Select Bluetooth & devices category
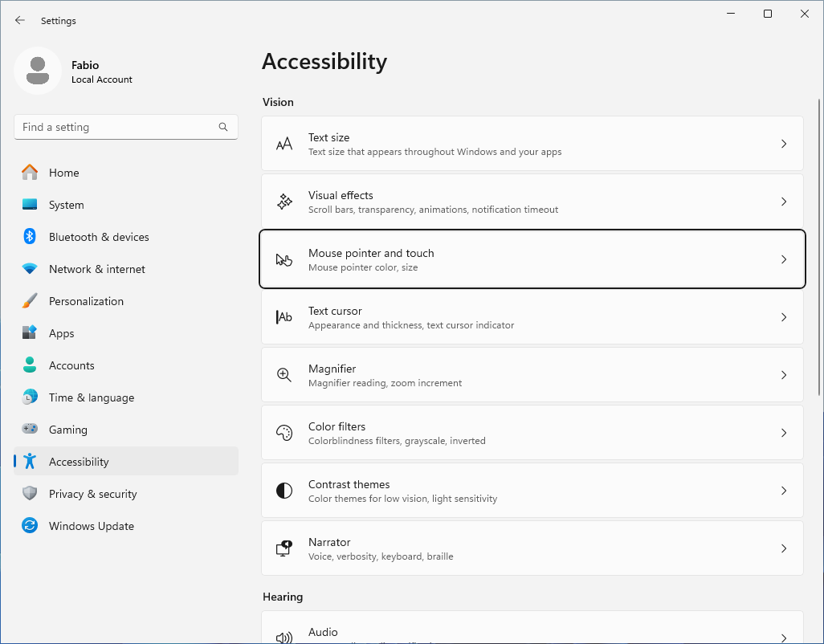 pyautogui.click(x=126, y=236)
